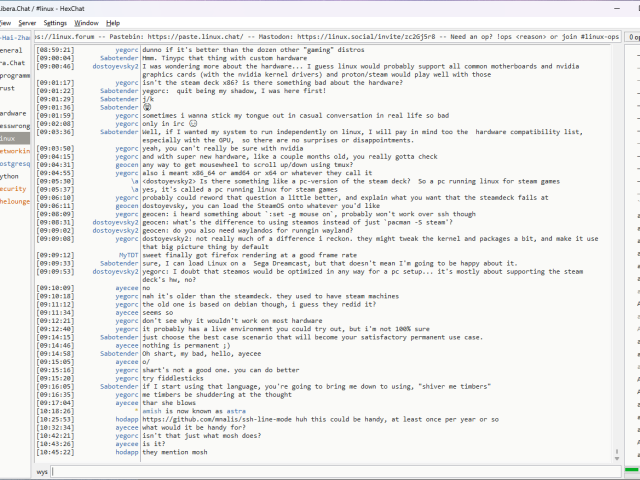
Task: Open the Settings menu
Action: (x=55, y=22)
